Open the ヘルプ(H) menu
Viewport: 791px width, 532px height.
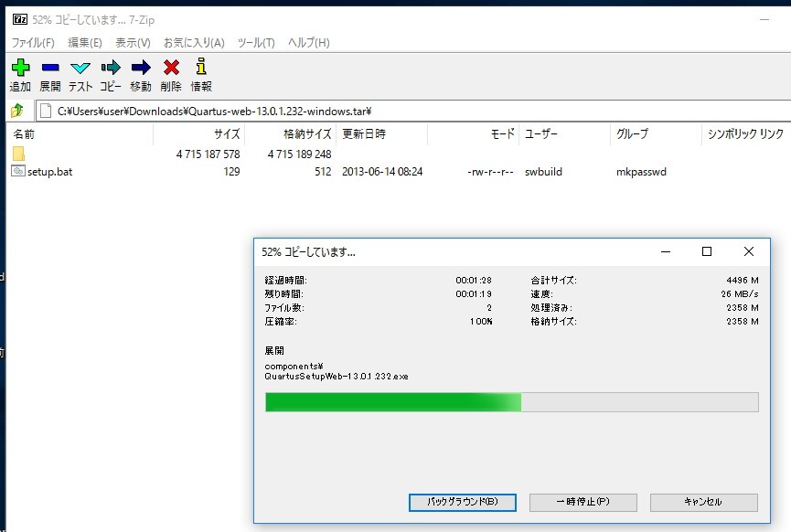[x=309, y=42]
